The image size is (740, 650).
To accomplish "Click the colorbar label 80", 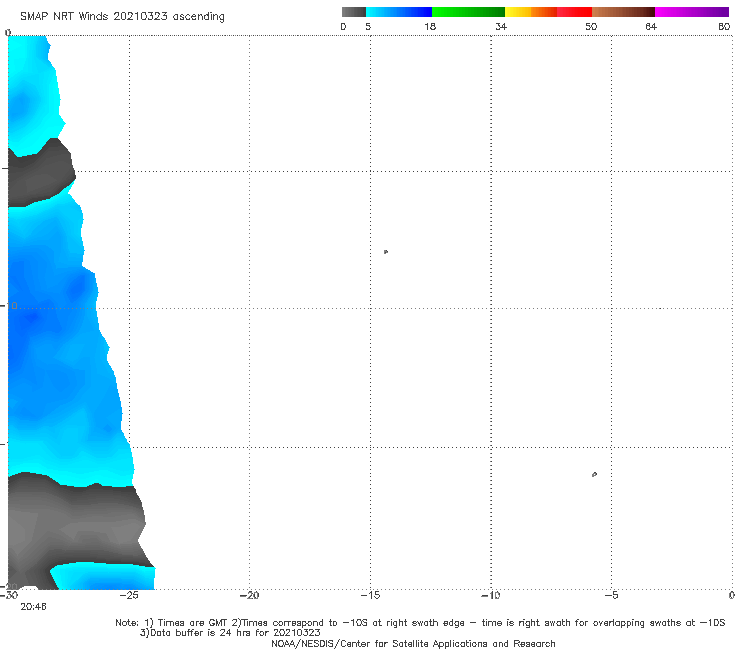I will 724,27.
